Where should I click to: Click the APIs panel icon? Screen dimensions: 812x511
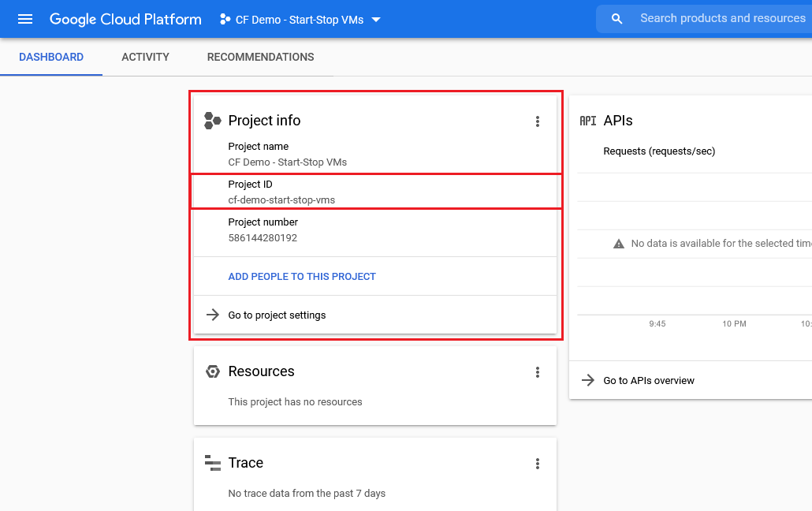[x=588, y=120]
